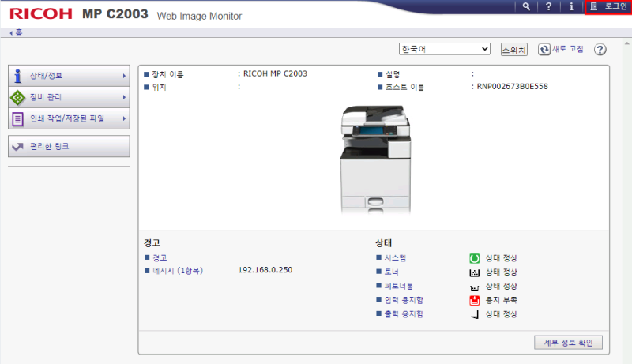Click the 새로 고침 refresh icon
The height and width of the screenshot is (364, 632).
click(x=544, y=49)
